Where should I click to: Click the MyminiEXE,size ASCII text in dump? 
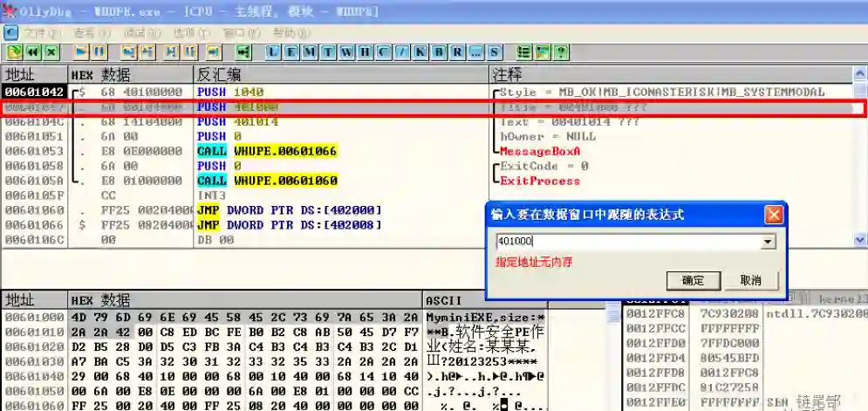pos(487,319)
